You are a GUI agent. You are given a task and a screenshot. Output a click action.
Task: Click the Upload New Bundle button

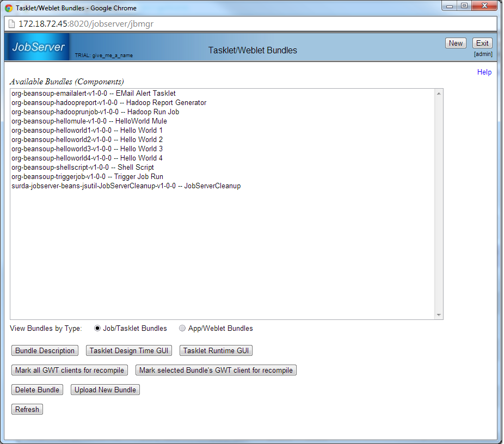pyautogui.click(x=105, y=390)
